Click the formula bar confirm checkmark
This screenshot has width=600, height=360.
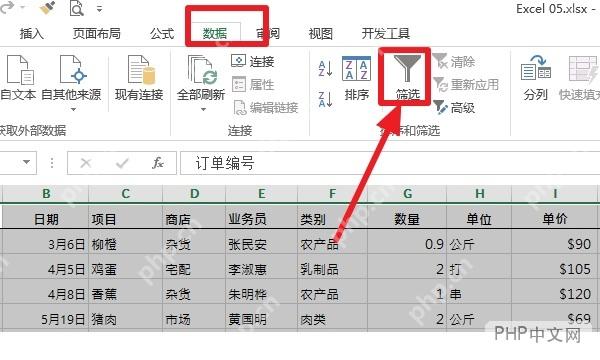pyautogui.click(x=122, y=163)
